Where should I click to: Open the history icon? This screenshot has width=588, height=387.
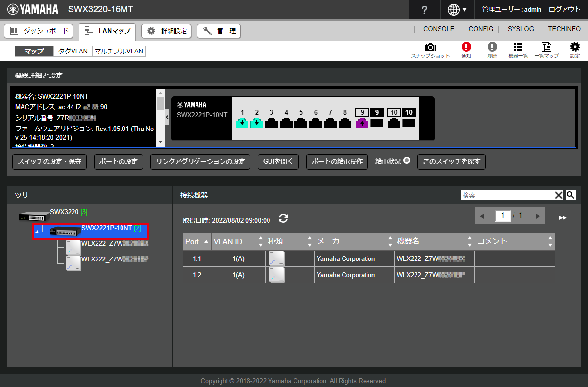492,47
